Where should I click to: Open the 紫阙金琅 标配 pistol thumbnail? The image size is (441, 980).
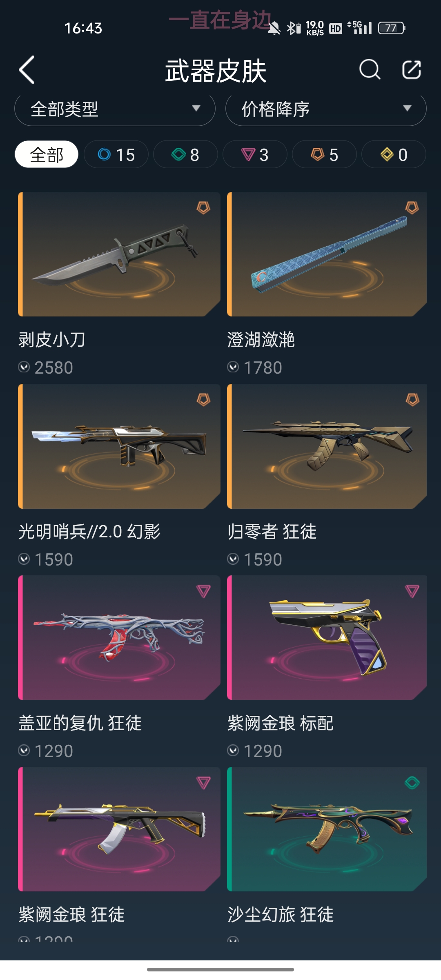(x=327, y=637)
